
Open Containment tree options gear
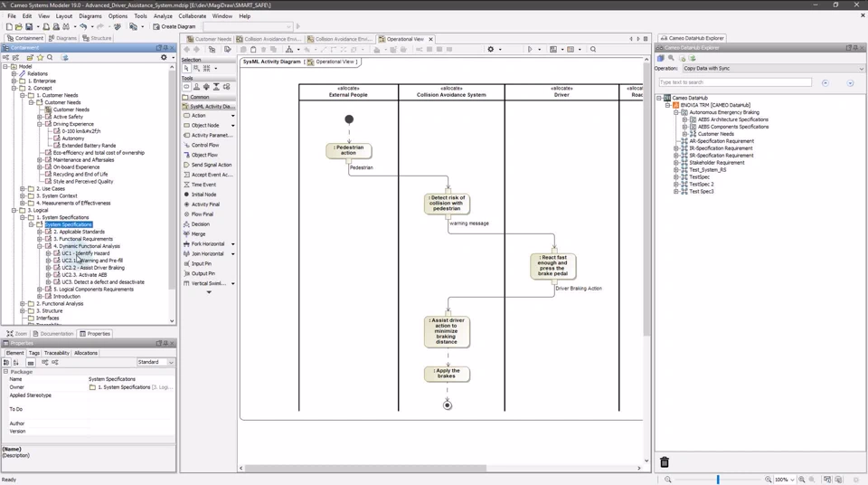click(164, 57)
